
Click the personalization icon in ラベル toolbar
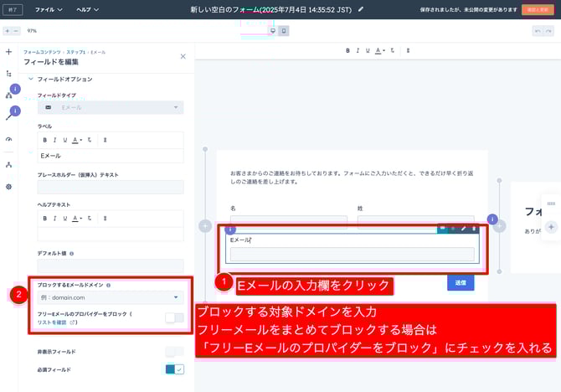click(105, 140)
